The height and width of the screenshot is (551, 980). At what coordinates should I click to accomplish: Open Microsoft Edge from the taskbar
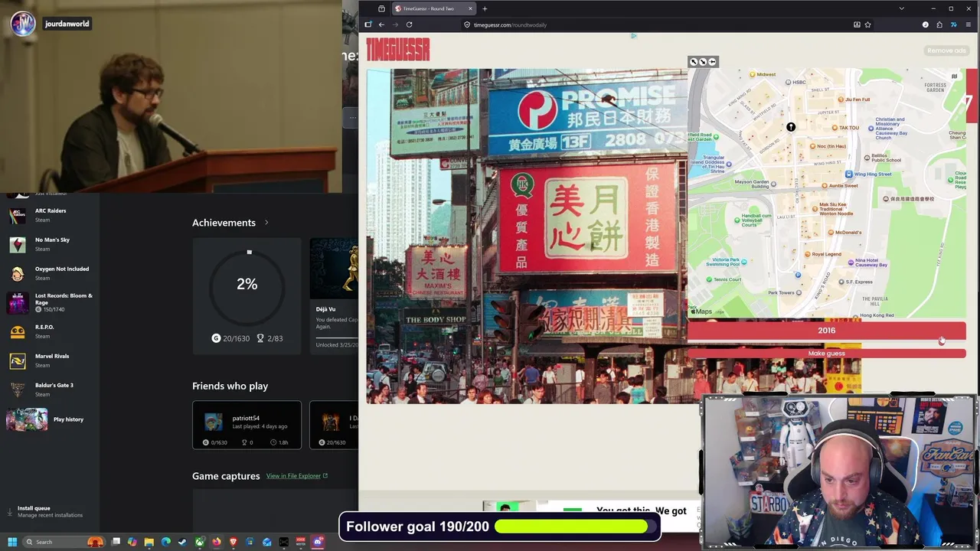pyautogui.click(x=166, y=542)
